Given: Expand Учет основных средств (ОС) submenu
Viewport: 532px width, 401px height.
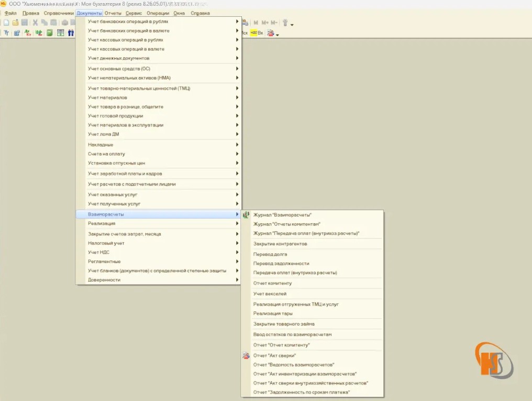Looking at the screenshot, I should (158, 69).
